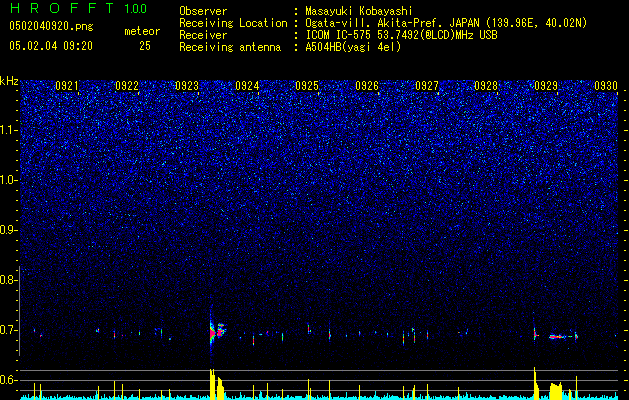Click the Receiving antenna label

click(230, 47)
